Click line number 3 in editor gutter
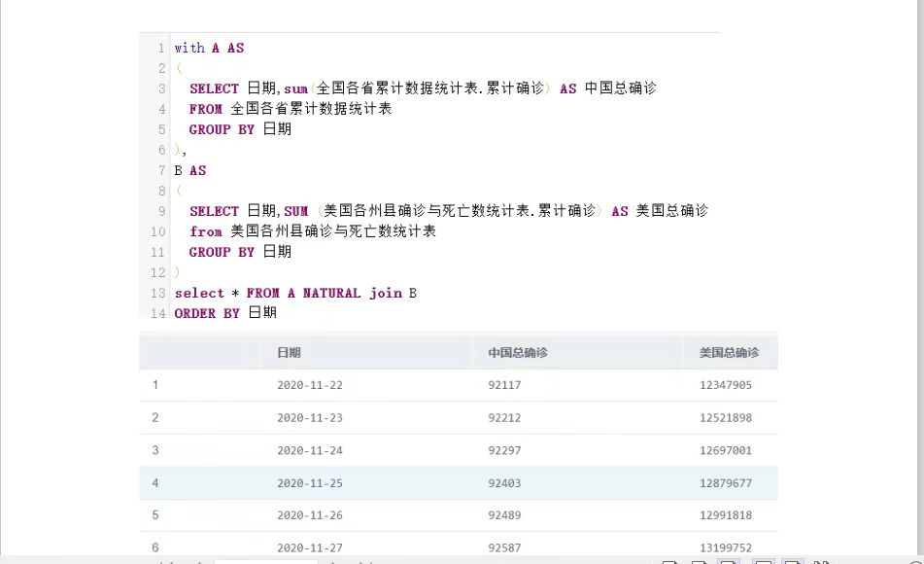924x564 pixels. [x=161, y=89]
